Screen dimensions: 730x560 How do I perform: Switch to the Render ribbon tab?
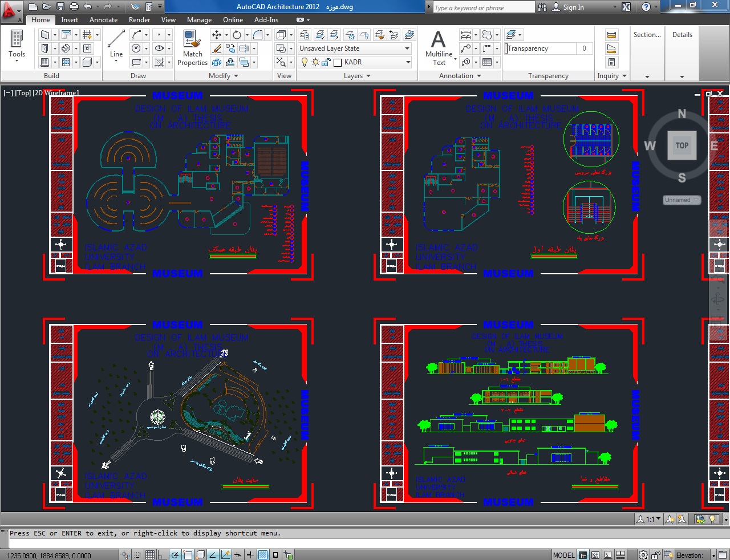point(139,19)
